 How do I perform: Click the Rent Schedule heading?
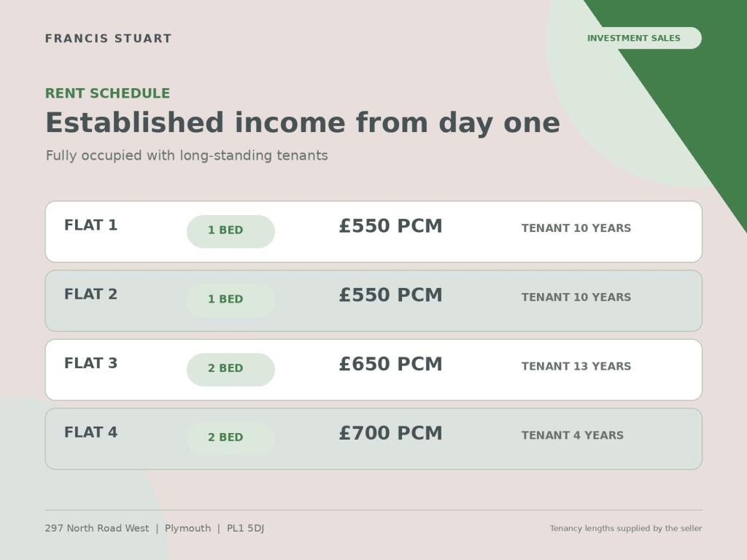point(107,93)
